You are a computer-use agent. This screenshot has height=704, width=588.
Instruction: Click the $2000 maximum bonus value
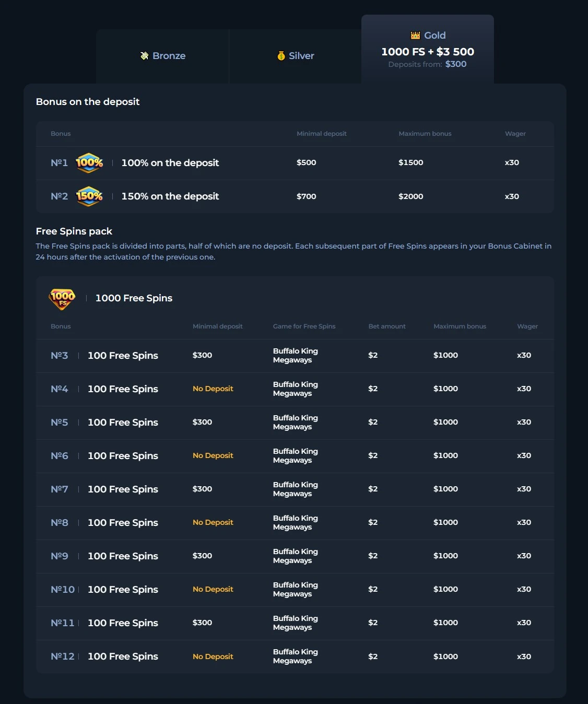411,196
